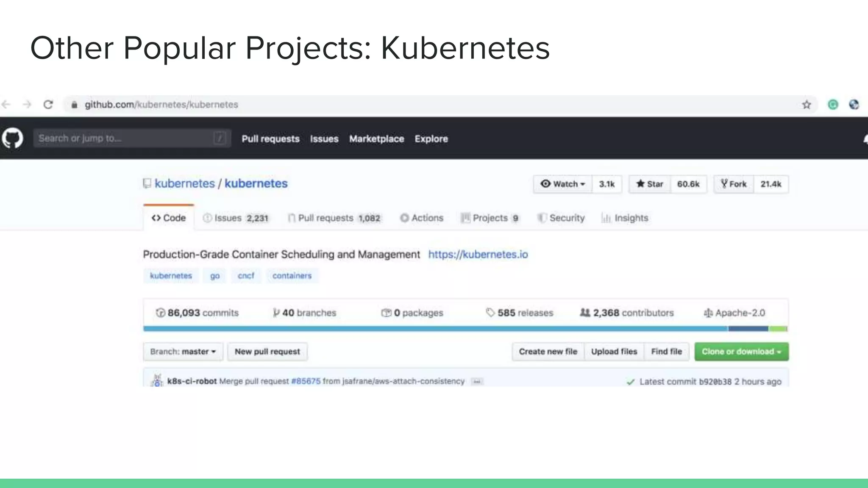View 585 releases
The height and width of the screenshot is (488, 868).
pyautogui.click(x=520, y=313)
